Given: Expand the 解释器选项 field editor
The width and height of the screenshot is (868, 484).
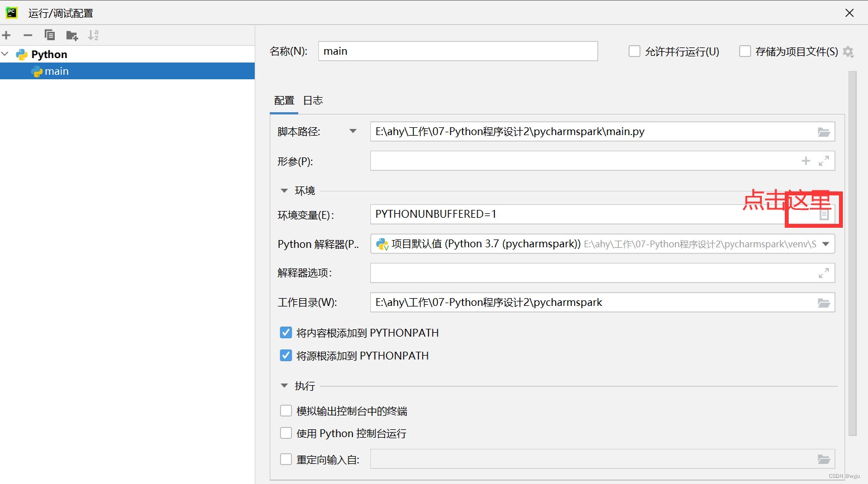Looking at the screenshot, I should (x=823, y=273).
